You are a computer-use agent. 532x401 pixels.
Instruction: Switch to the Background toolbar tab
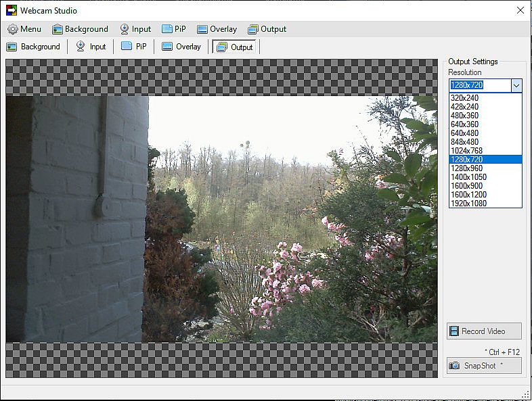33,47
